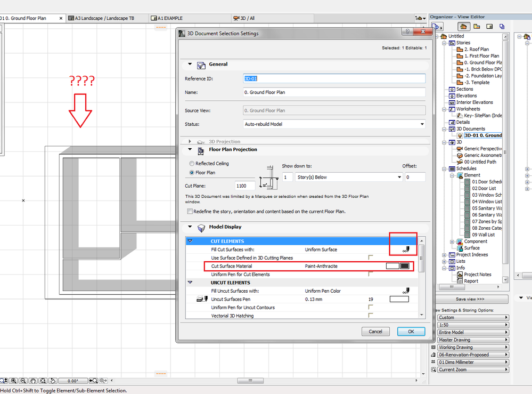Click the Floor Plan Projection panel icon
Screen dimensions: 532x394
pos(201,150)
